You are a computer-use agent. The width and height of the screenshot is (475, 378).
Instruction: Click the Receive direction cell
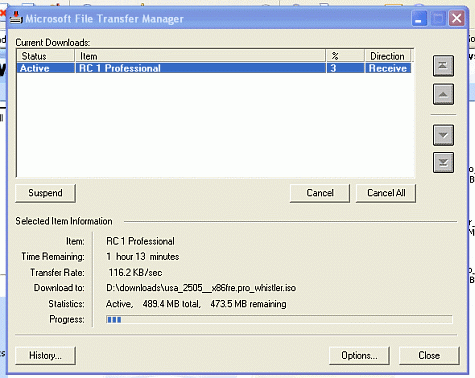pos(388,68)
